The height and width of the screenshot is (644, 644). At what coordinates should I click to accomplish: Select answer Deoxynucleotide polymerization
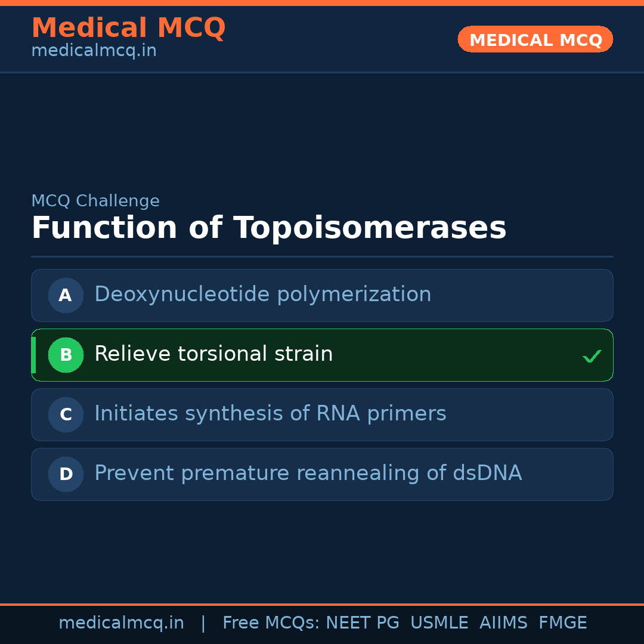pos(262,295)
